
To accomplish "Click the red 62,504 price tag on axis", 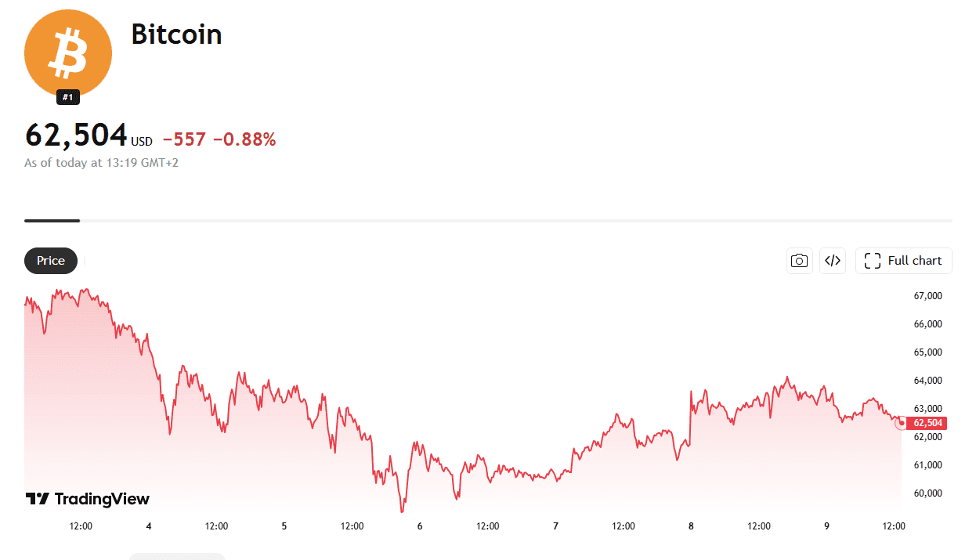I will pos(926,423).
